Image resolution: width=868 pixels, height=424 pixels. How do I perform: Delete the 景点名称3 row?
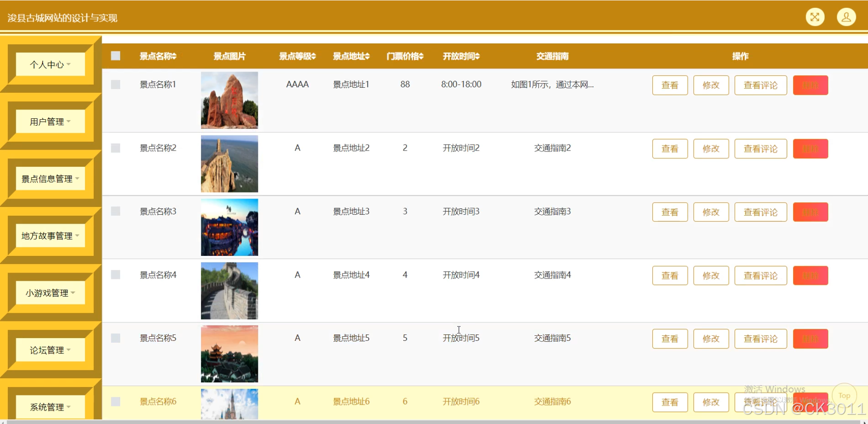[x=810, y=212]
